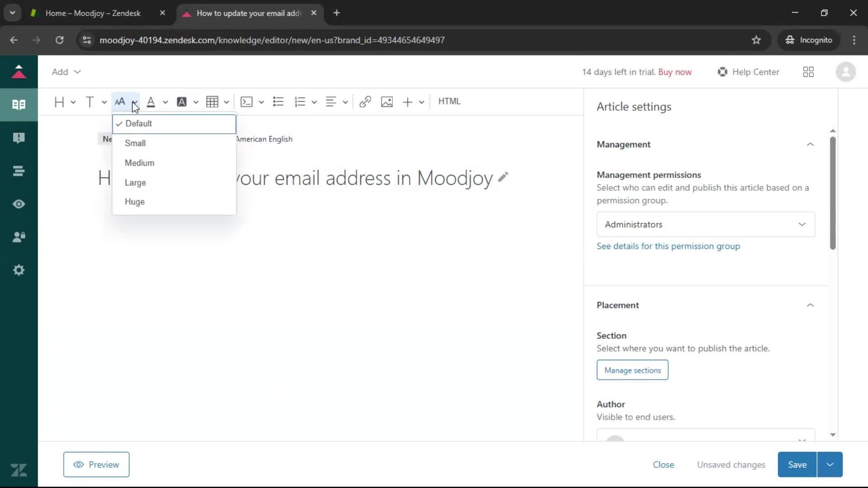
Task: Open the Zendesk products grid
Action: click(x=808, y=72)
